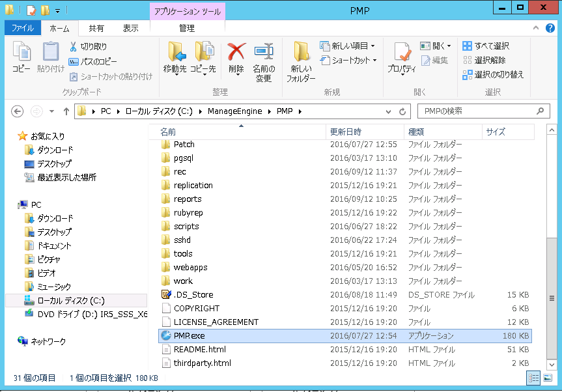Screen dimensions: 562x392
Task: Click the search magnifier icon
Action: click(x=540, y=111)
